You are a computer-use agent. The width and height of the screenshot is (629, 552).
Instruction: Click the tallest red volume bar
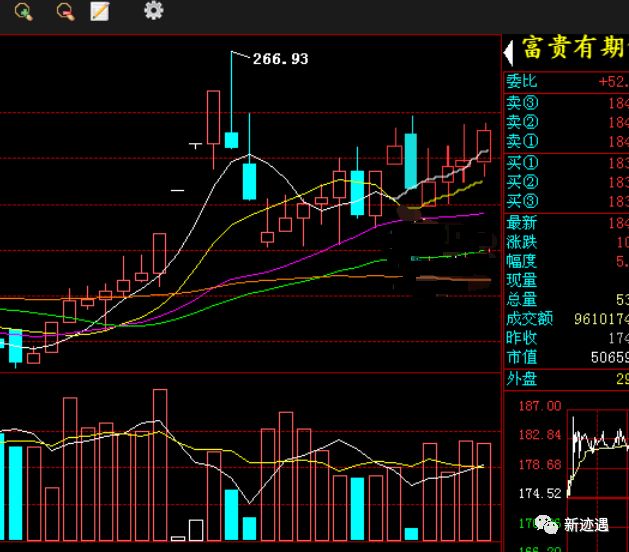pos(160,465)
